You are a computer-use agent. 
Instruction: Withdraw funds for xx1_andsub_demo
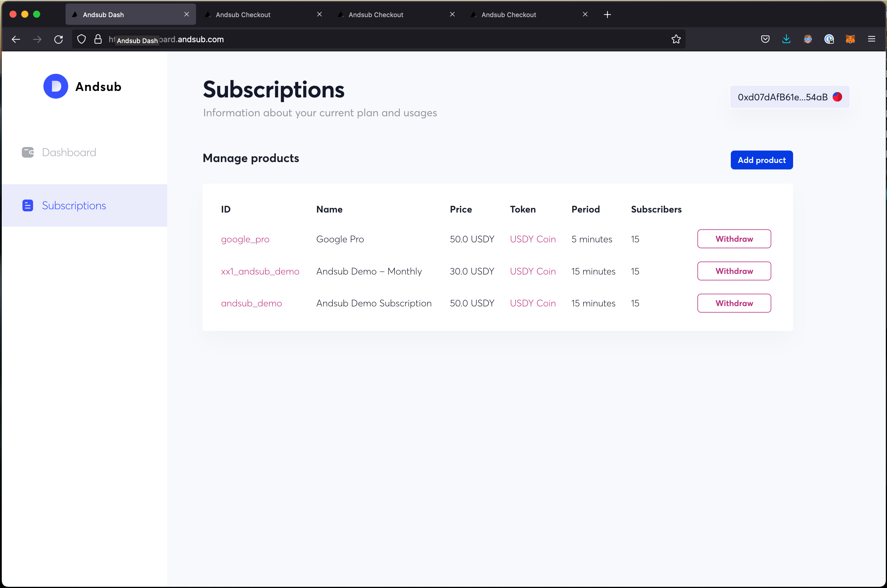(x=734, y=271)
